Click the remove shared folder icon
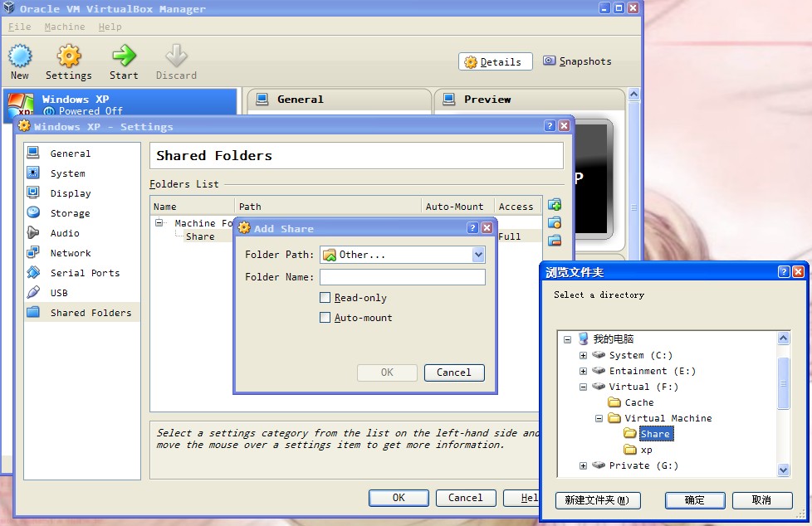Image resolution: width=812 pixels, height=526 pixels. point(555,241)
